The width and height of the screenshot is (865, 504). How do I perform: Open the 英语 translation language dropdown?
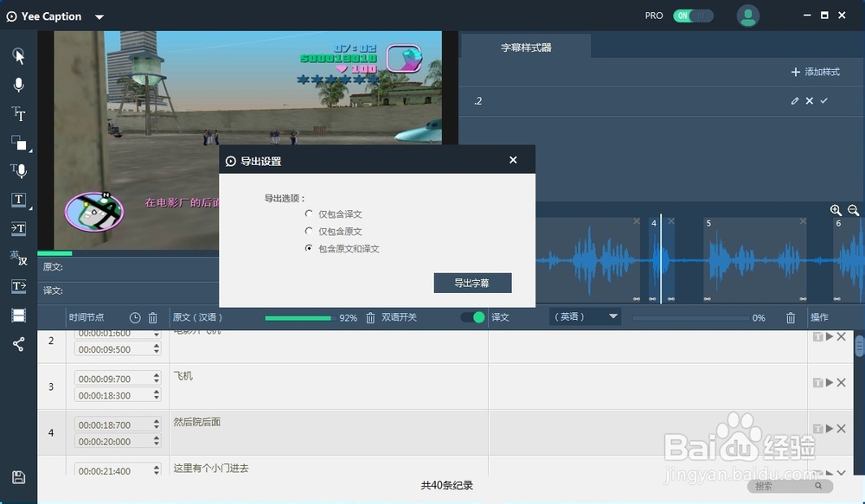(x=585, y=316)
